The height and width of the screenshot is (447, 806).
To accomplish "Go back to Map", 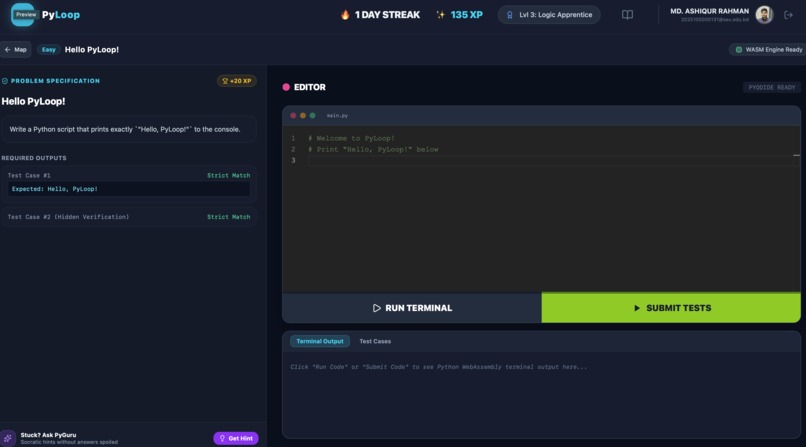I will coord(16,49).
